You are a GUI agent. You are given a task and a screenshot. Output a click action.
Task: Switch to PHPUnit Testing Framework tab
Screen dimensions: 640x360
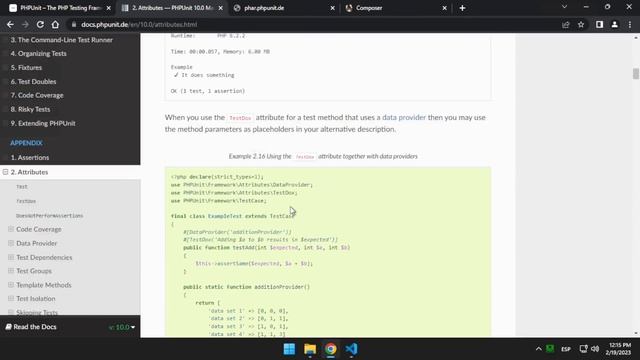click(x=60, y=8)
